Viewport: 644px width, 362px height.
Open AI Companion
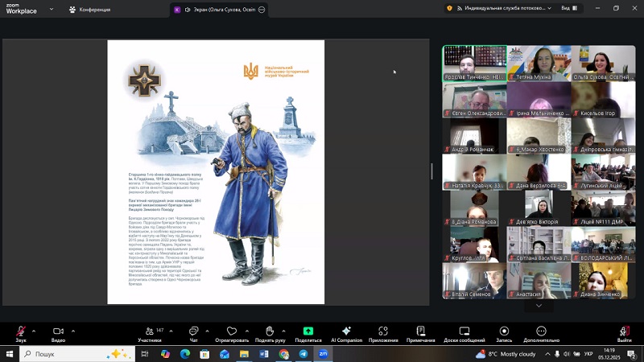pos(346,331)
